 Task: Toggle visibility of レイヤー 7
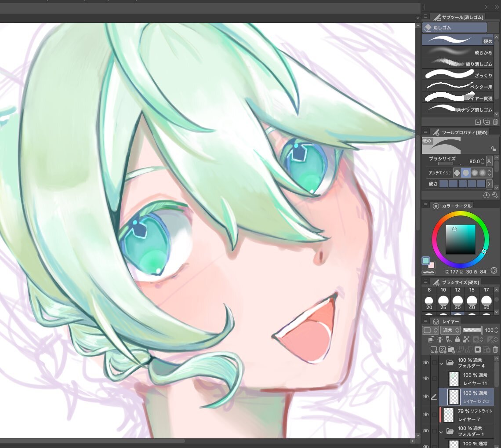pos(425,415)
